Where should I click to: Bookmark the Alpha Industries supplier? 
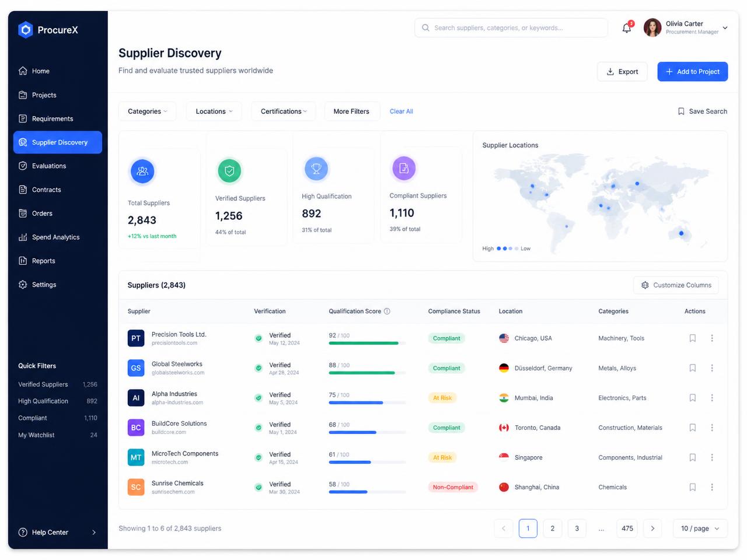(x=693, y=398)
